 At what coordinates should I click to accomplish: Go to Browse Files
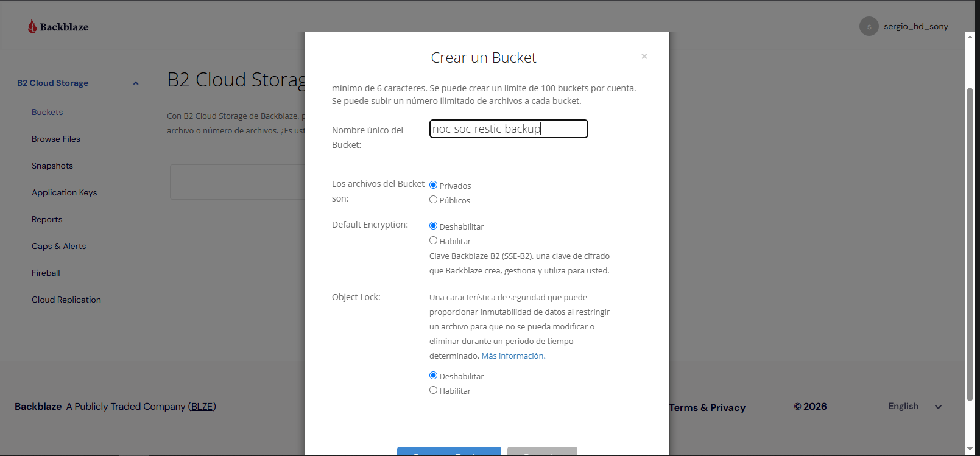[56, 139]
